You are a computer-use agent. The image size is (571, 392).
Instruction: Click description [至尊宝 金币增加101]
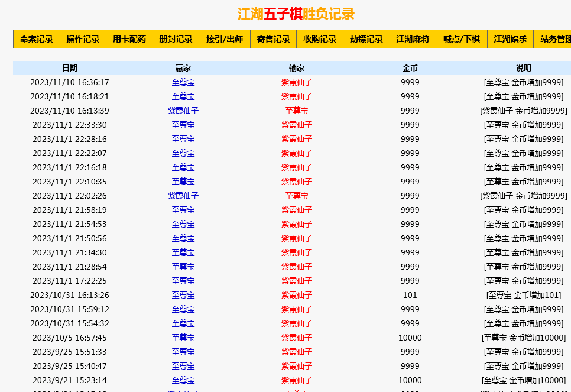(524, 295)
